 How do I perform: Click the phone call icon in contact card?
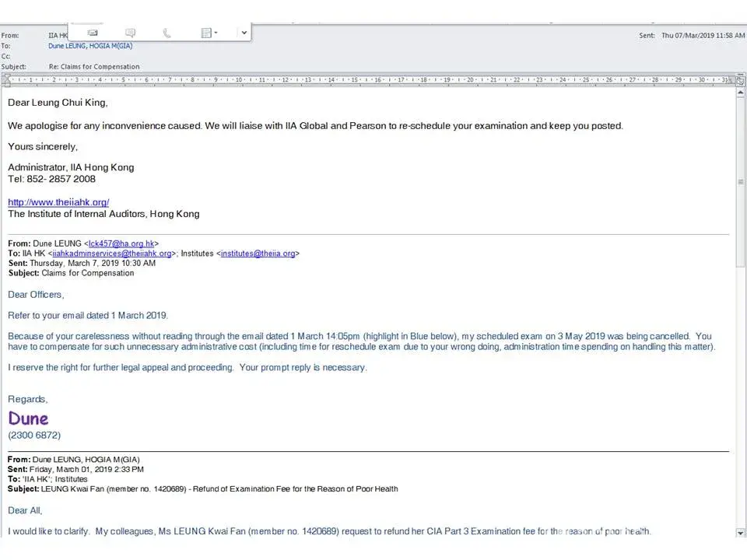167,33
